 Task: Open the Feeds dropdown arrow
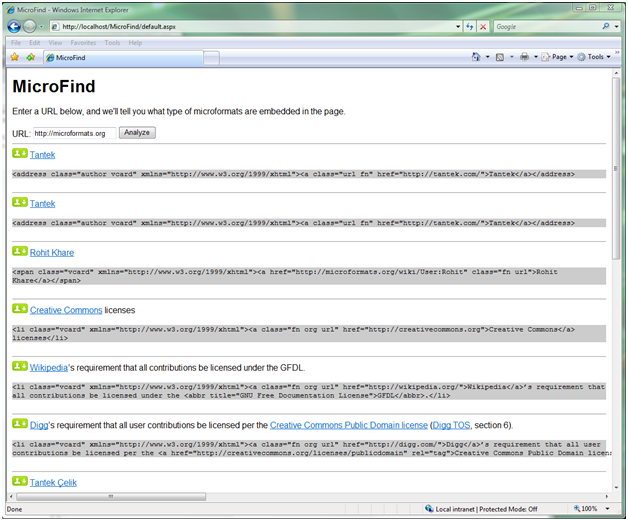(511, 57)
